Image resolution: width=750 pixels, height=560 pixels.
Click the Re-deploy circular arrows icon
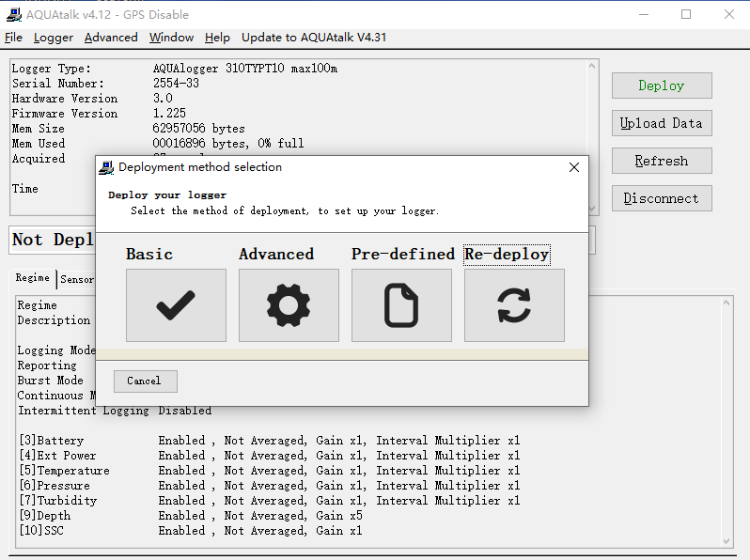point(514,305)
